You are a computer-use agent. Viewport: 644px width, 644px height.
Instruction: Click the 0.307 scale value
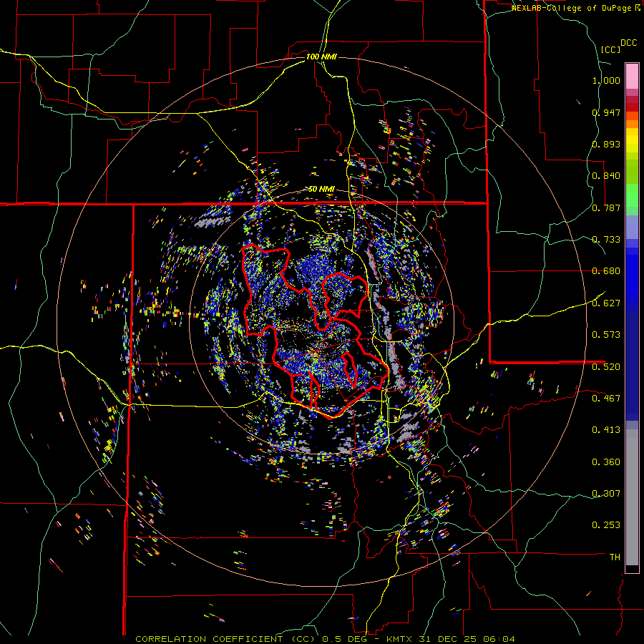click(606, 493)
